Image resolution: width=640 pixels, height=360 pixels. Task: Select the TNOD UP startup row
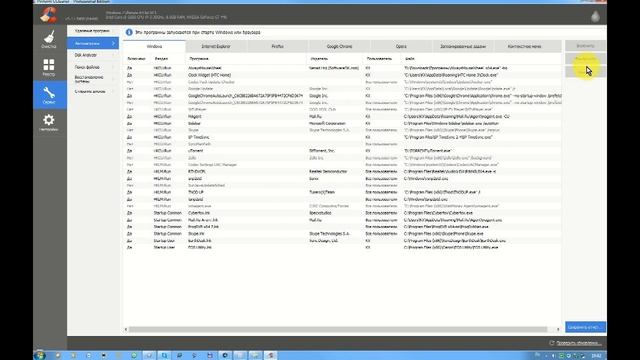(x=342, y=192)
